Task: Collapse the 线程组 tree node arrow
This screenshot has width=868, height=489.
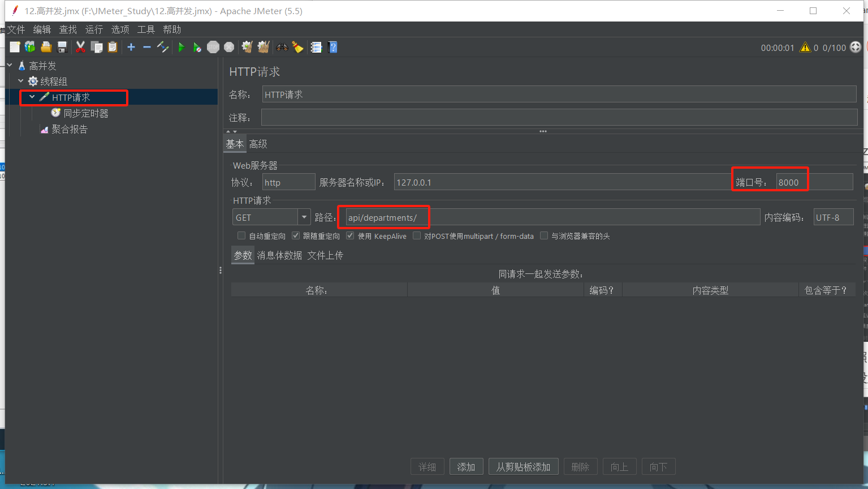Action: (21, 81)
